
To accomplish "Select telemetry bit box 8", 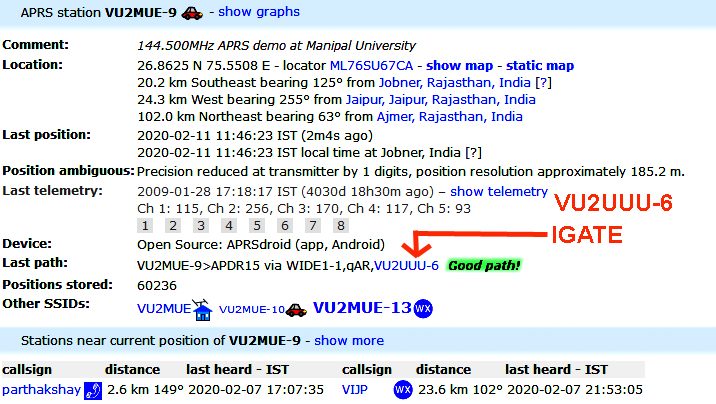I will tap(341, 226).
